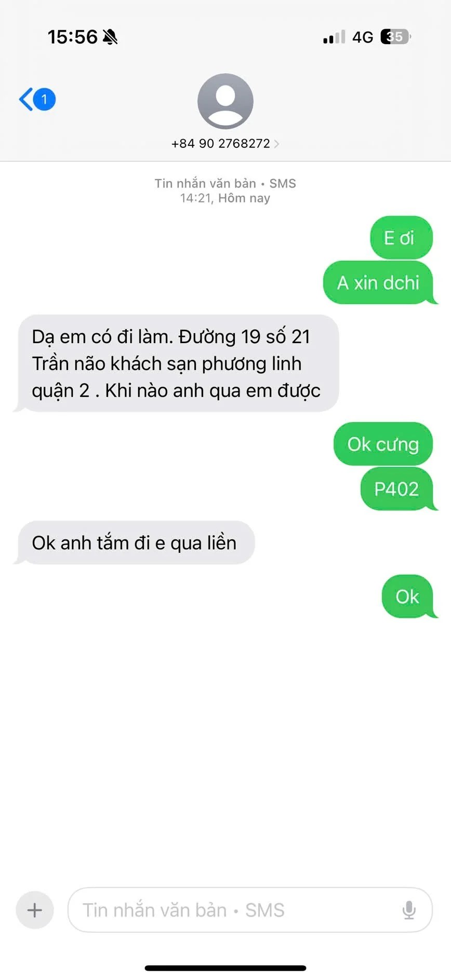Expand contact details chevron beside phone number
The image size is (451, 980).
coord(276,144)
